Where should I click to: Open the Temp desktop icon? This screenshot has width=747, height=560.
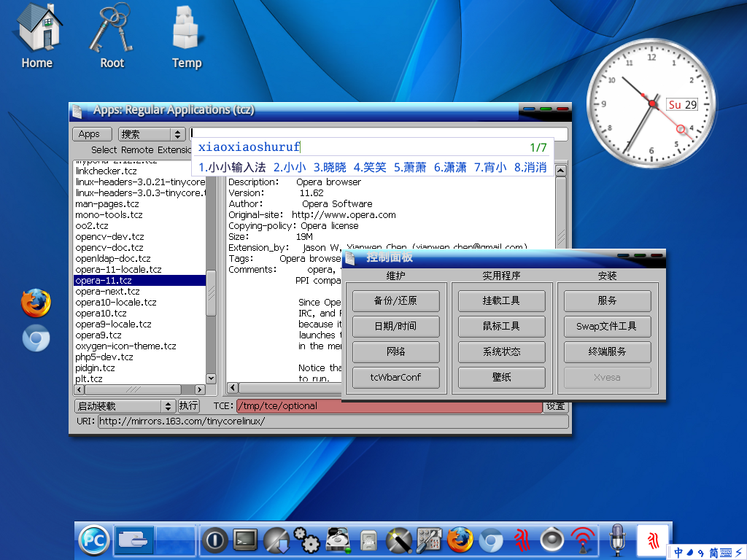[186, 36]
